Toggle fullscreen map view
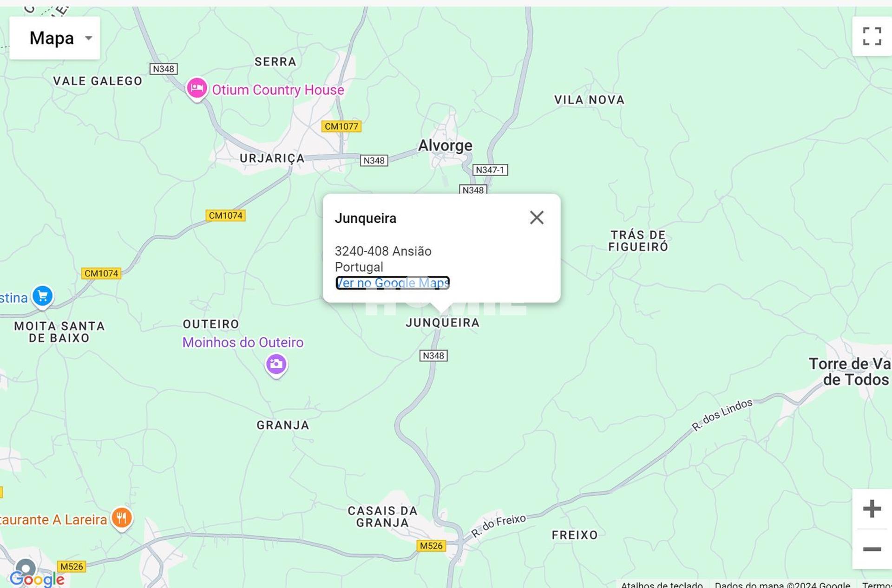This screenshot has height=588, width=892. pyautogui.click(x=872, y=36)
